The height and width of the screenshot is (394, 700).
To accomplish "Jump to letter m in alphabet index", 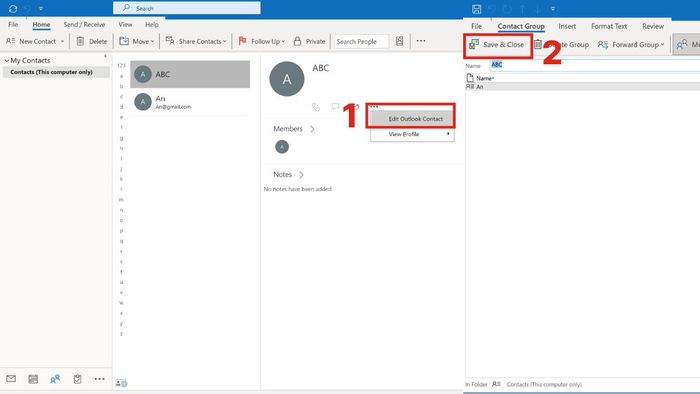I will pyautogui.click(x=121, y=199).
